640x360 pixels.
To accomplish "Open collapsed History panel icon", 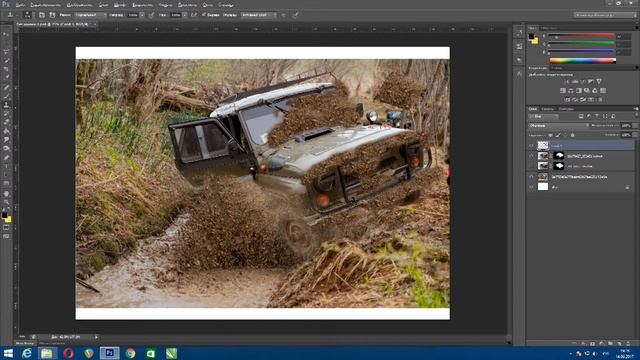I will (519, 33).
